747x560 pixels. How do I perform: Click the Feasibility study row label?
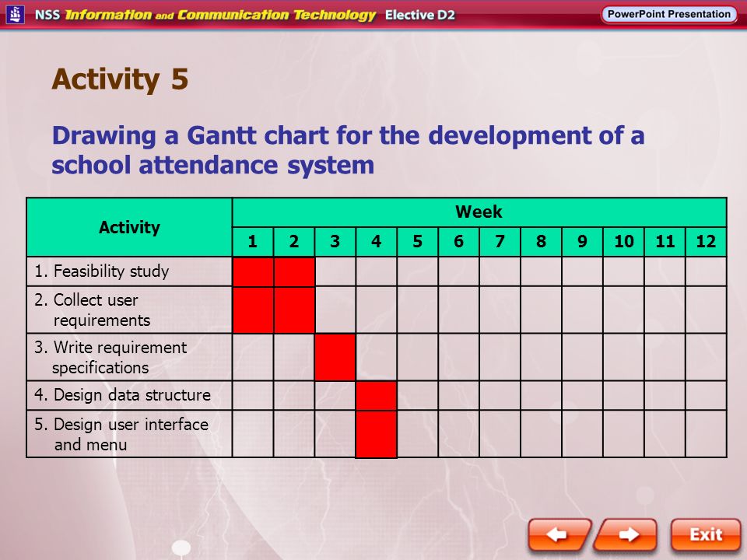click(x=102, y=271)
